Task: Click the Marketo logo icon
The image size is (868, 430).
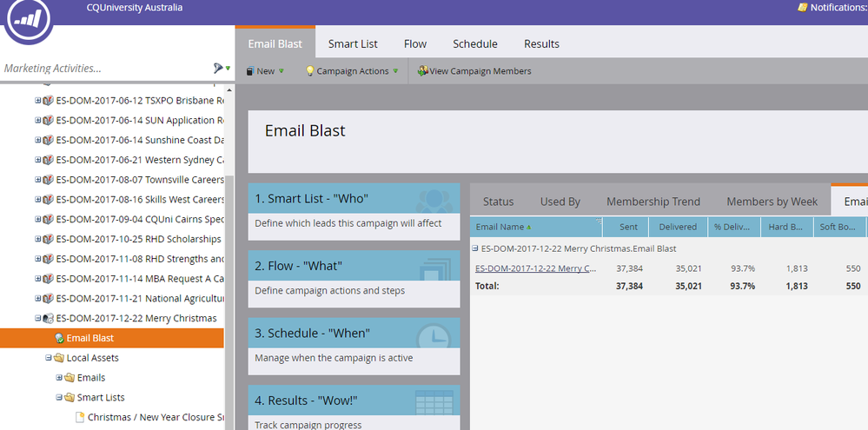Action: tap(27, 19)
